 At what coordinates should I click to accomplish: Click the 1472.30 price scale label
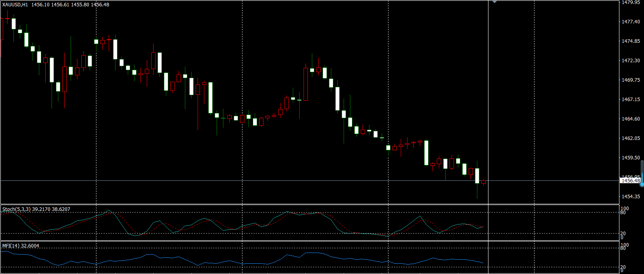pos(631,61)
